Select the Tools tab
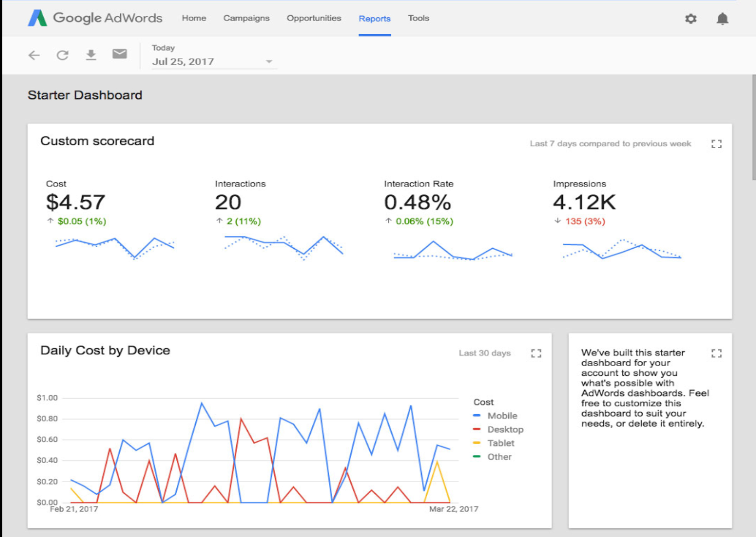This screenshot has height=537, width=756. (418, 18)
